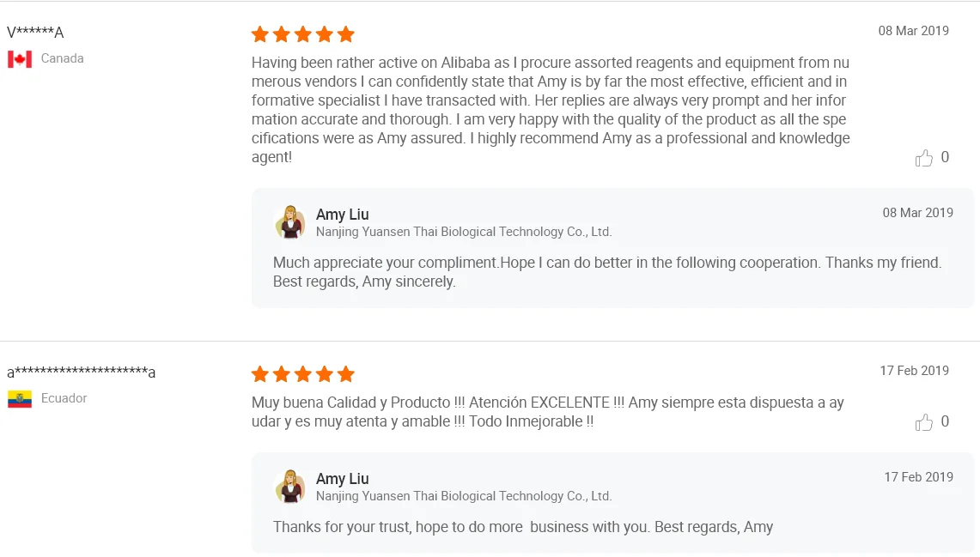Open Amy Liu's name in the second reply

[342, 479]
